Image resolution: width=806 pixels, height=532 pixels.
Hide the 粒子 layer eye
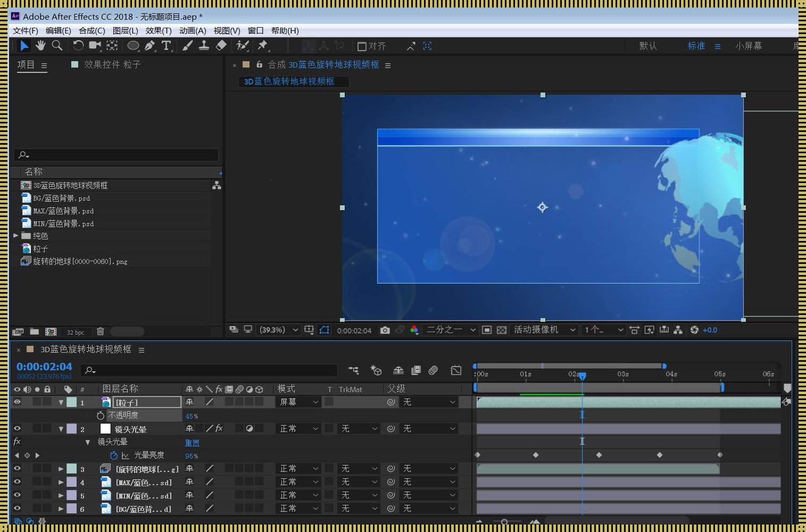(x=17, y=402)
